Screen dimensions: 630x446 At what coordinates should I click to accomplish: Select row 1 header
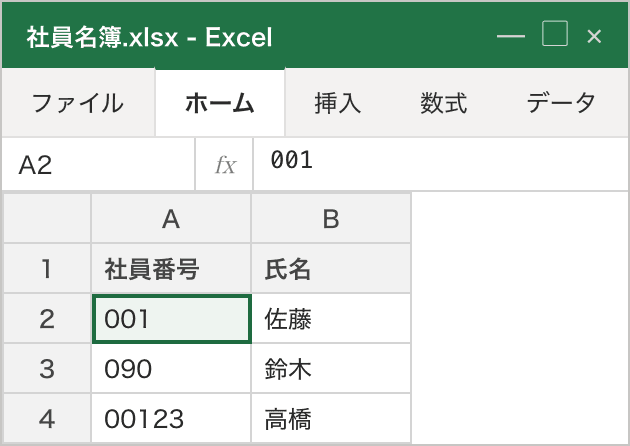(47, 268)
